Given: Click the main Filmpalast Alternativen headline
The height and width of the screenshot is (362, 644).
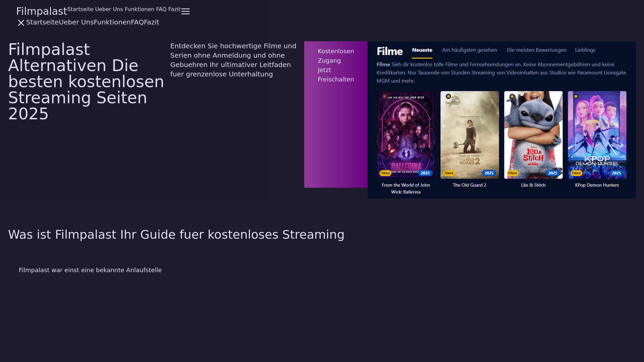Looking at the screenshot, I should [86, 81].
